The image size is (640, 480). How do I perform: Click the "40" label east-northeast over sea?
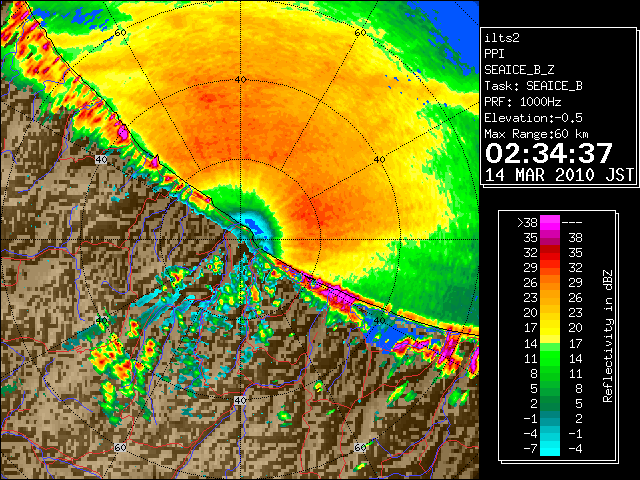[x=380, y=160]
